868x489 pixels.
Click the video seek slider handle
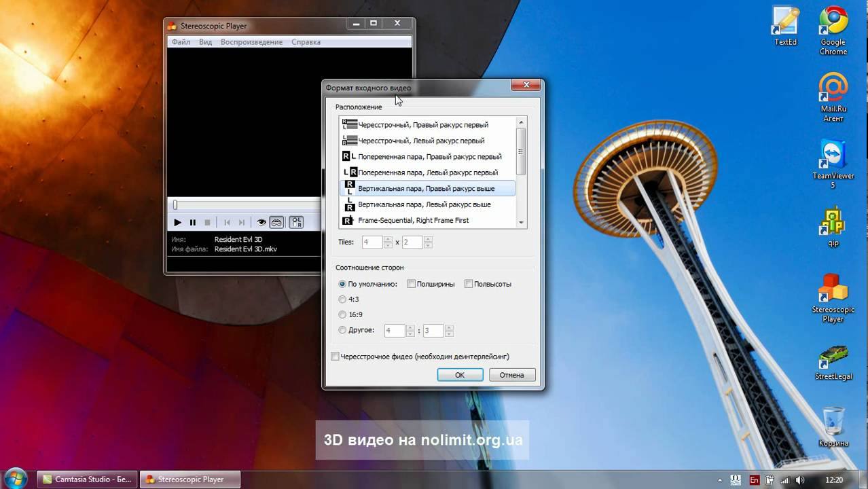tap(175, 204)
